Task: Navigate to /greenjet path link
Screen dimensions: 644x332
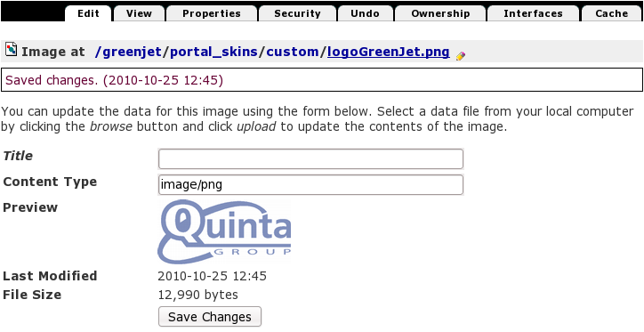Action: [x=128, y=53]
